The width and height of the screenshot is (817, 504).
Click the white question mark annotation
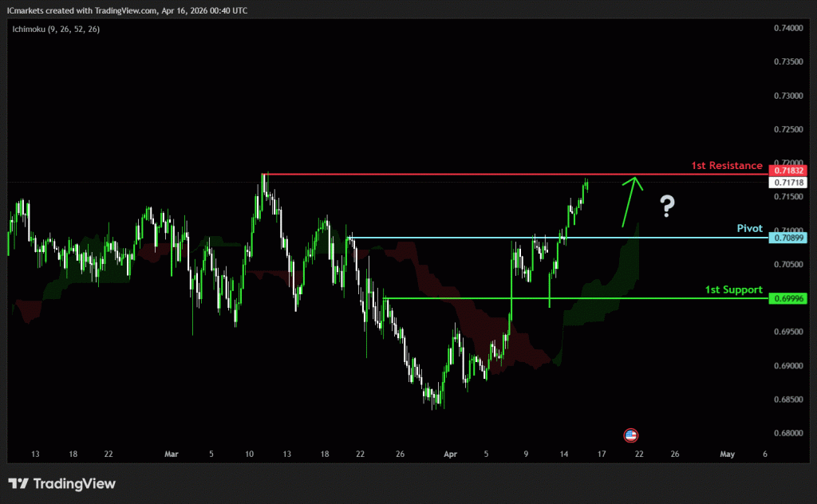pos(667,207)
